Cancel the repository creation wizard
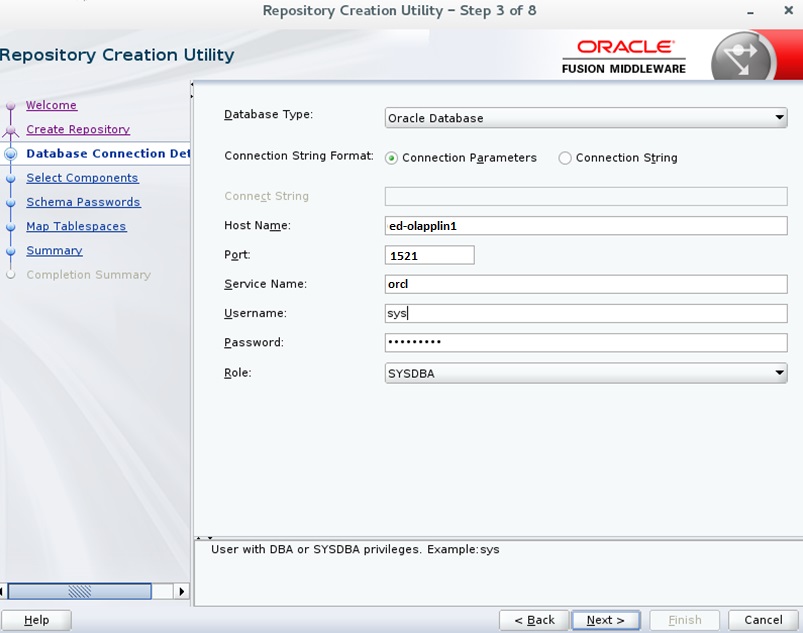 [762, 619]
